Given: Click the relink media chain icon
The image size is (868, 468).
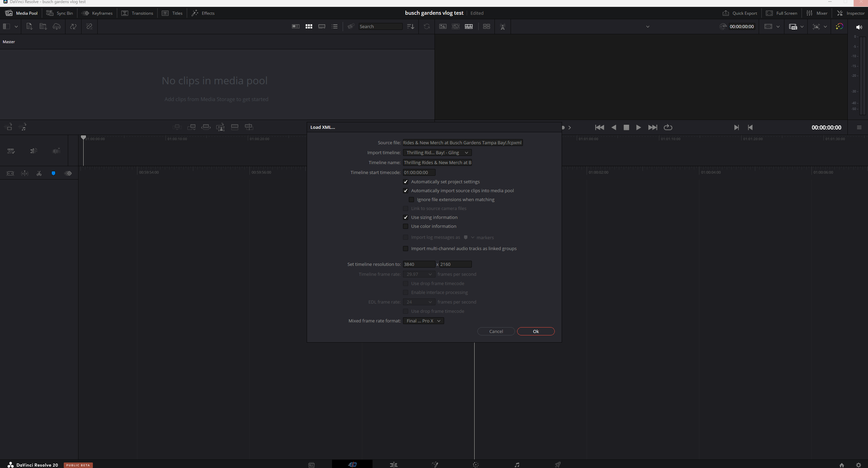Looking at the screenshot, I should coord(89,26).
